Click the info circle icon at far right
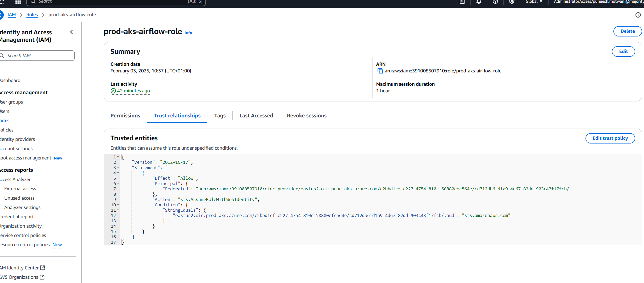 click(638, 15)
